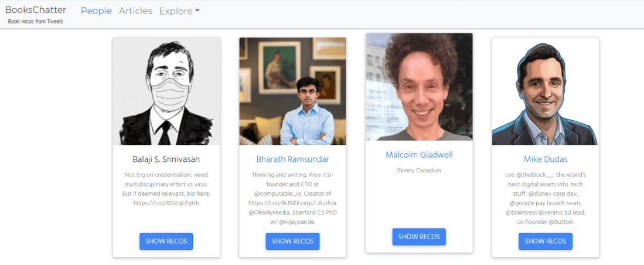Click Mike Dudas's cartoon avatar
The height and width of the screenshot is (265, 644).
tap(545, 91)
